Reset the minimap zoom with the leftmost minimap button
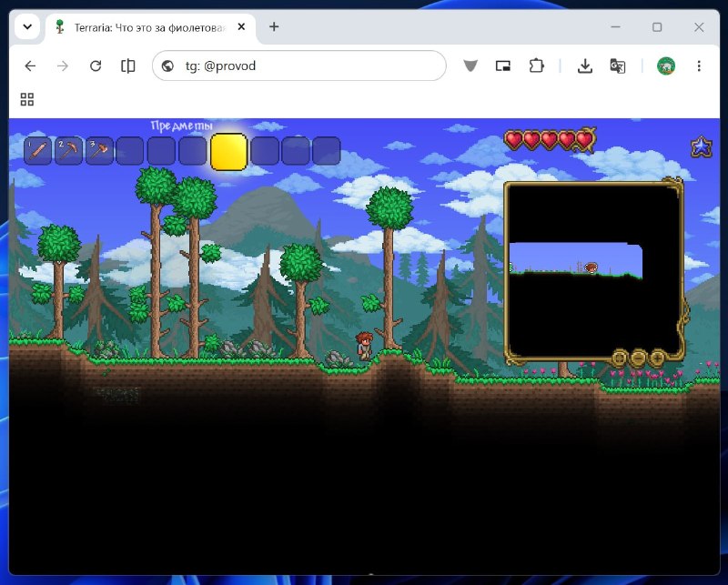Viewport: 728px width, 585px height. (x=620, y=358)
